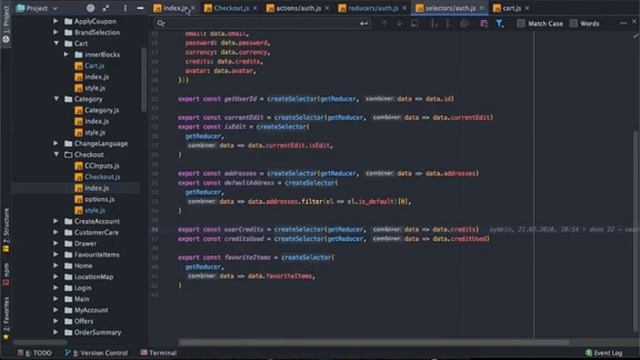Click the multiline toggle icon in find bar
This screenshot has width=640, height=360.
(x=484, y=23)
